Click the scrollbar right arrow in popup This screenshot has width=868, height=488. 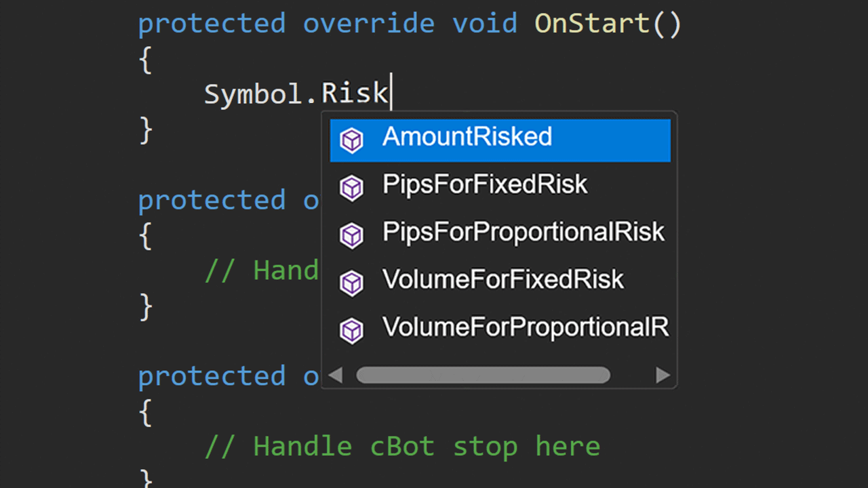coord(663,375)
